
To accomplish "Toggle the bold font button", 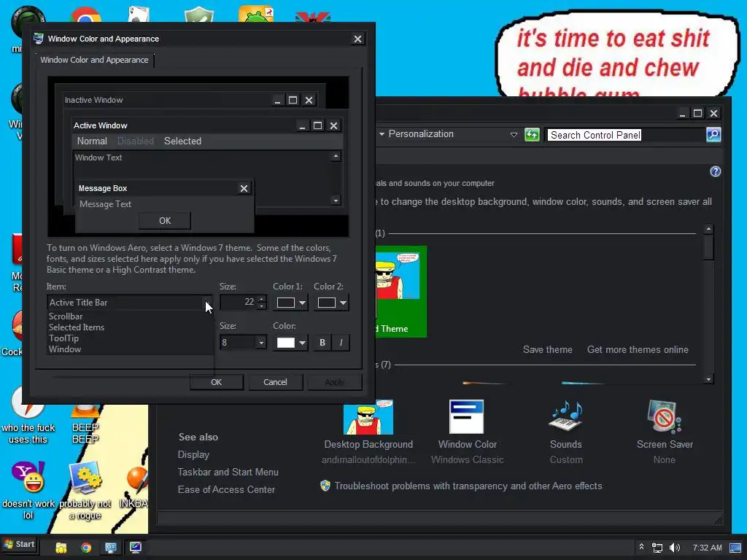I will point(322,343).
